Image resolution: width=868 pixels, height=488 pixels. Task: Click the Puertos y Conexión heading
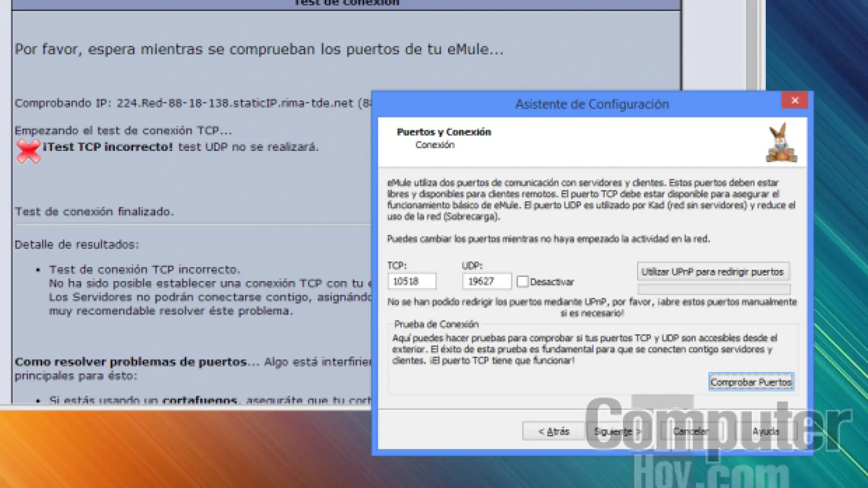(x=443, y=132)
